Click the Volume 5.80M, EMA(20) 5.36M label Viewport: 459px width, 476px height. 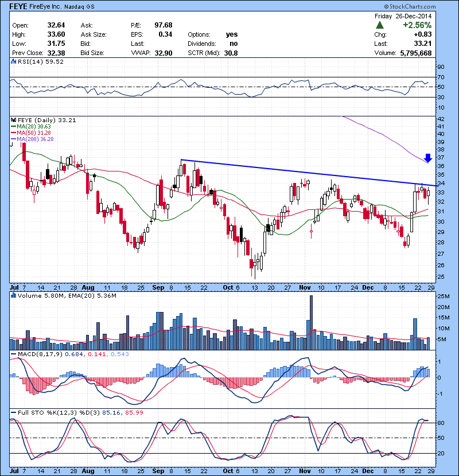point(67,295)
